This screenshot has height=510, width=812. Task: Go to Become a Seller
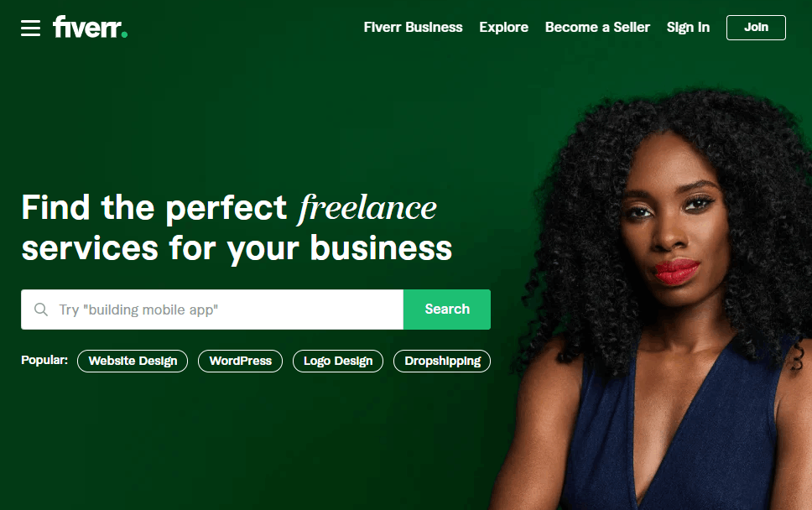(x=597, y=28)
